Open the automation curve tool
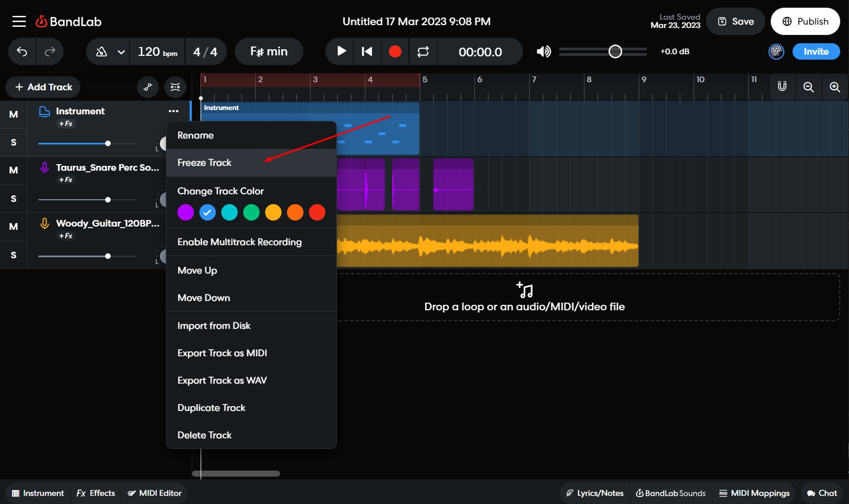849x504 pixels. coord(147,86)
